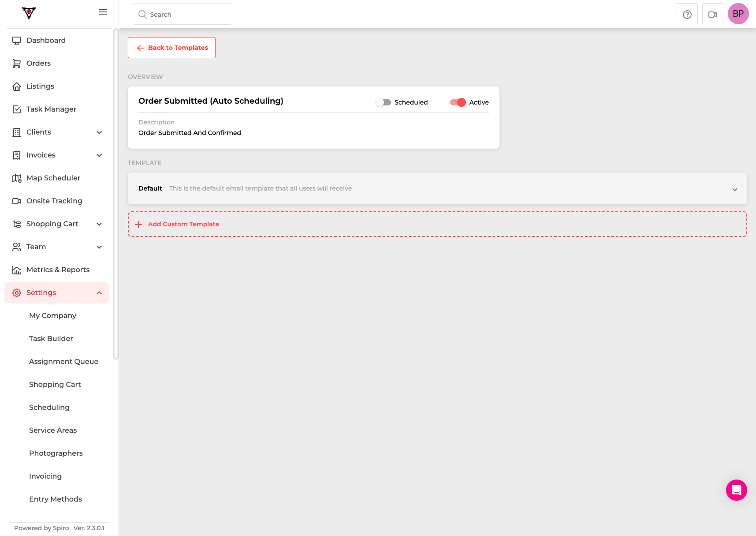
Task: Expand the Clients submenu chevron
Action: (99, 132)
